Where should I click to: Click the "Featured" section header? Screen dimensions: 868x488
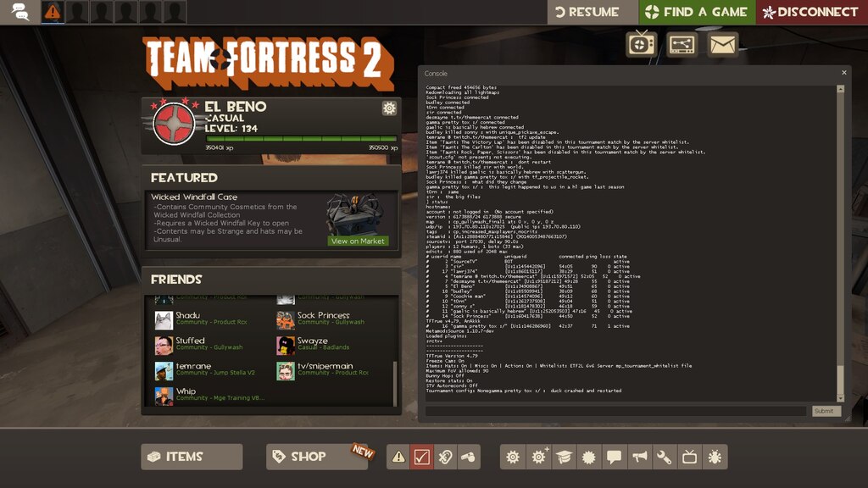[x=184, y=178]
